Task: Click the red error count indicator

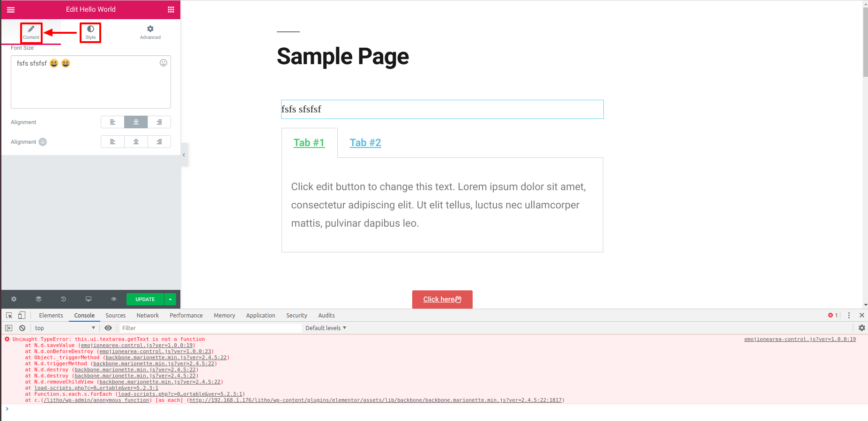Action: 833,315
